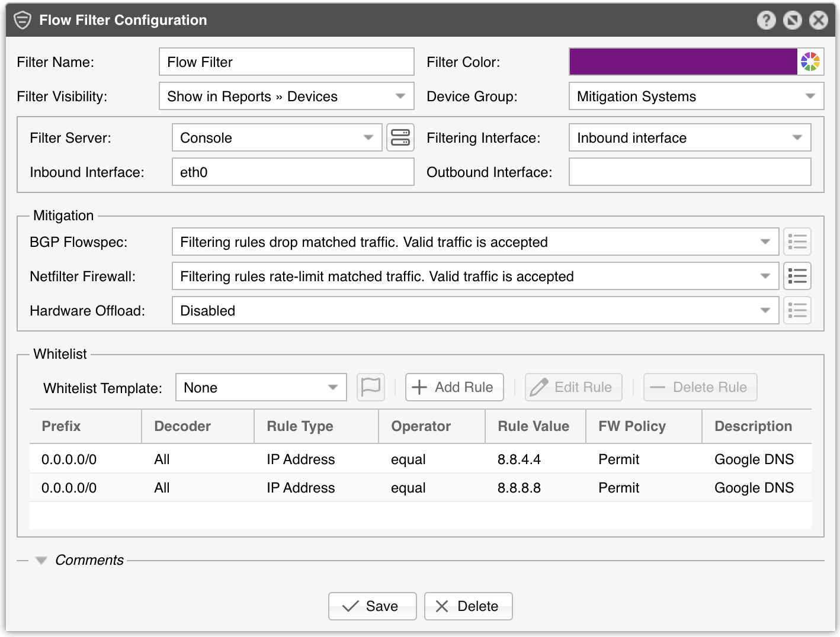Viewport: 840px width, 637px height.
Task: Open the Whitelist Template dropdown
Action: [261, 387]
